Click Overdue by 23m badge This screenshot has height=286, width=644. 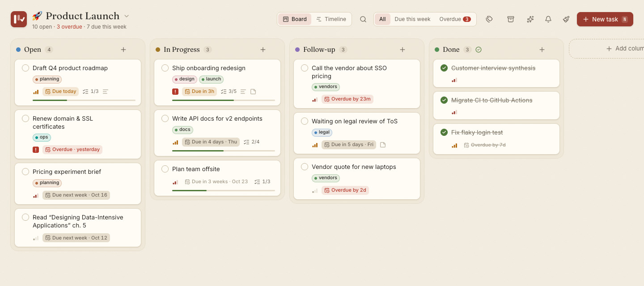tap(347, 99)
